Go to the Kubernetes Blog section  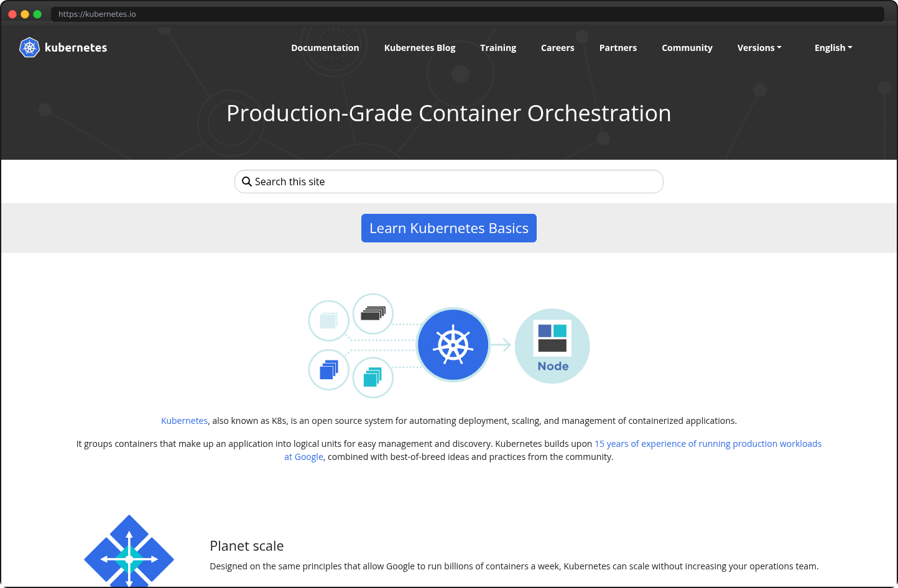click(420, 47)
